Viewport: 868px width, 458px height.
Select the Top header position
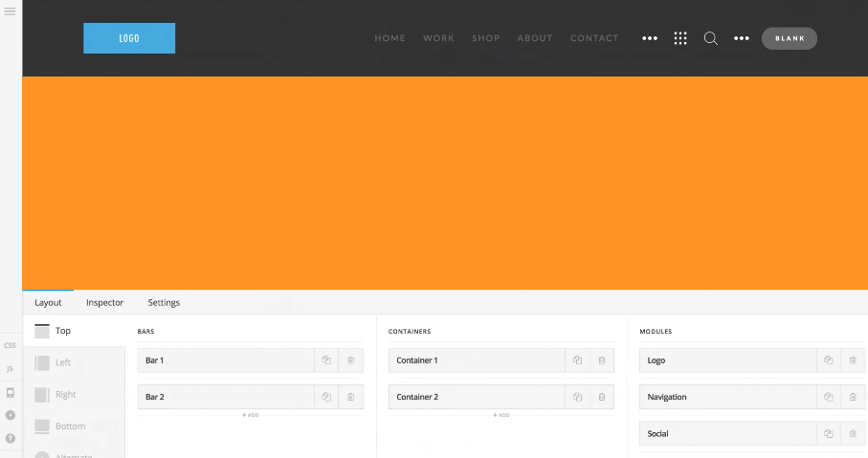74,331
